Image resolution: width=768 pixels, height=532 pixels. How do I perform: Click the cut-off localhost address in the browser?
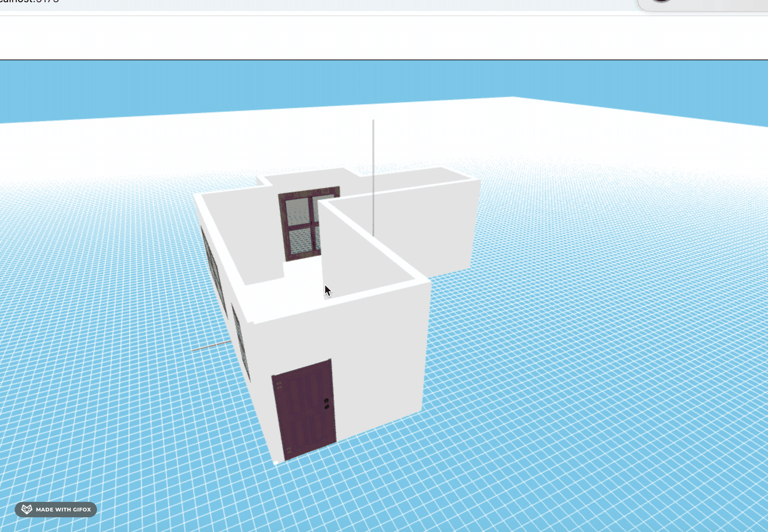pos(29,2)
